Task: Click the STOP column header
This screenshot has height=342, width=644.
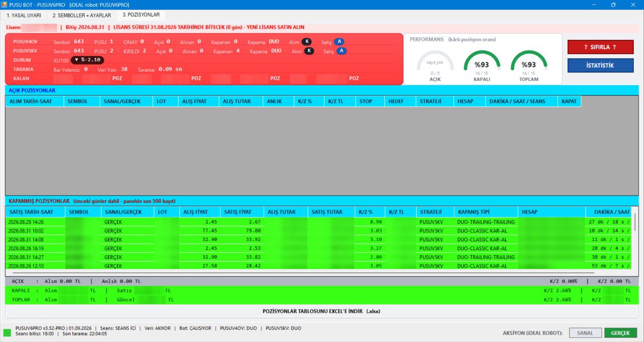Action: pos(370,101)
